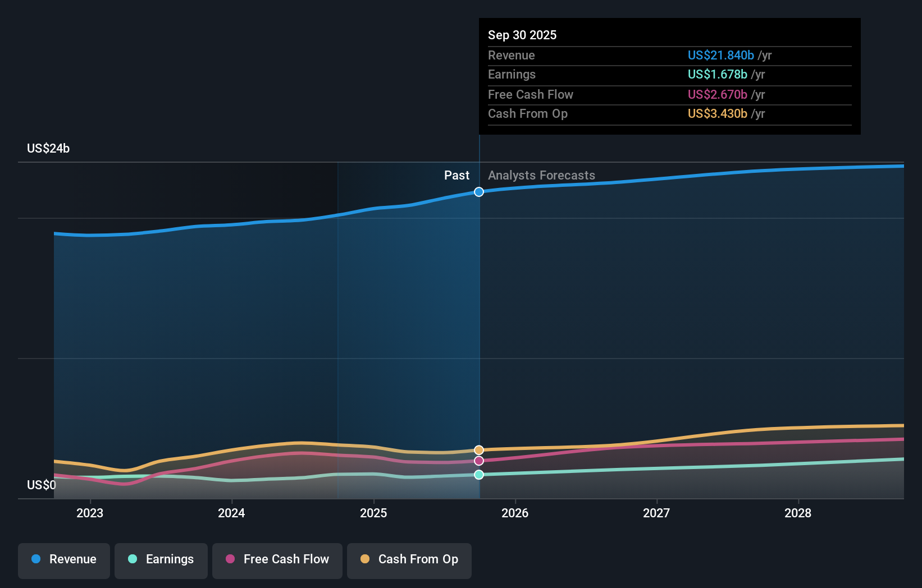922x588 pixels.
Task: Select the pink Free Cash Flow chart marker
Action: point(478,461)
